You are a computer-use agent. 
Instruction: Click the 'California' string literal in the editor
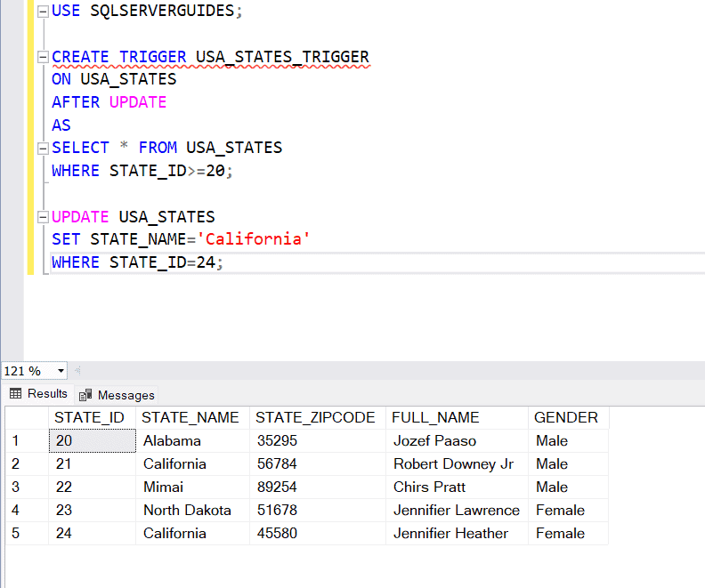[x=253, y=239]
